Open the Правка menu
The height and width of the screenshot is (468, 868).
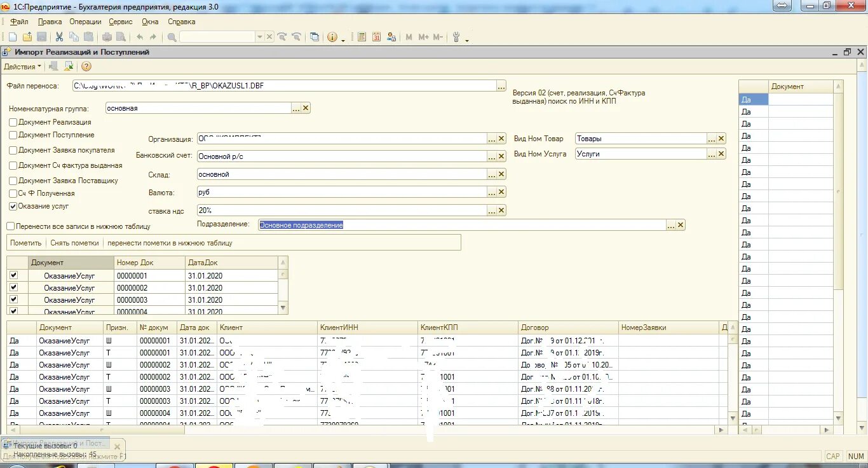[50, 22]
